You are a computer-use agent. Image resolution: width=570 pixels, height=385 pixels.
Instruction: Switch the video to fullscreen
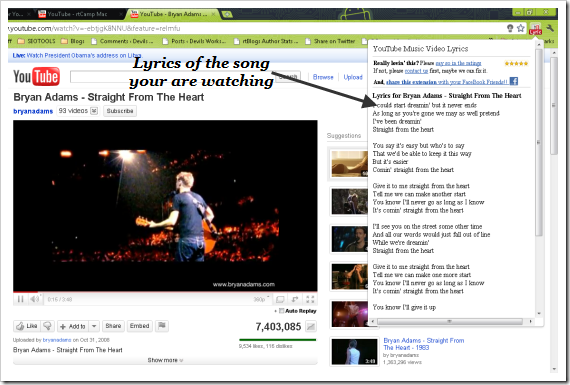coord(310,299)
